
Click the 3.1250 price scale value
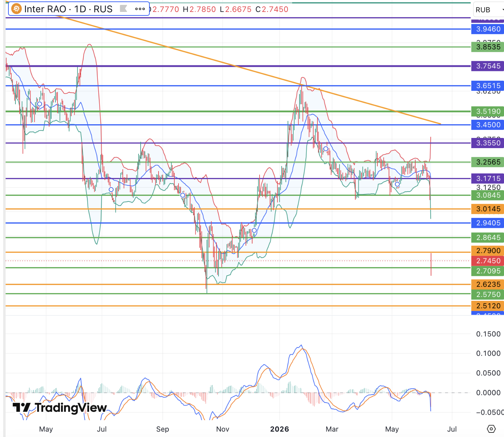click(x=488, y=187)
